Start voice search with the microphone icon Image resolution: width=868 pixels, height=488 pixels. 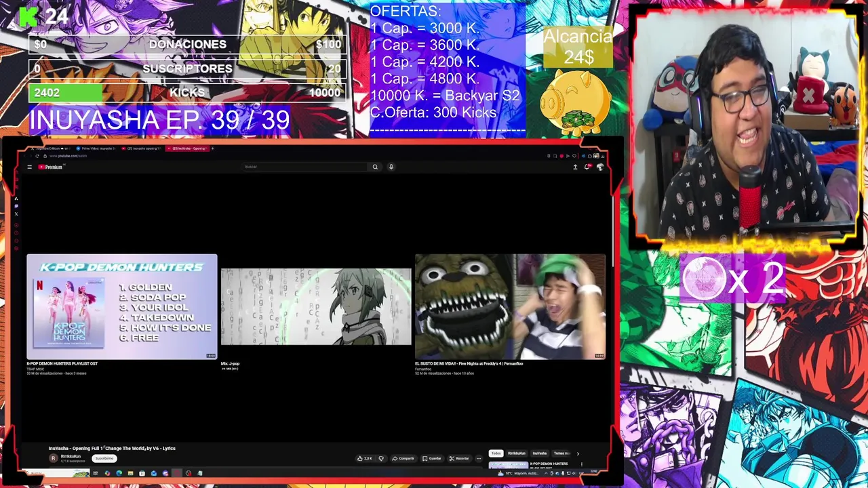pyautogui.click(x=391, y=167)
